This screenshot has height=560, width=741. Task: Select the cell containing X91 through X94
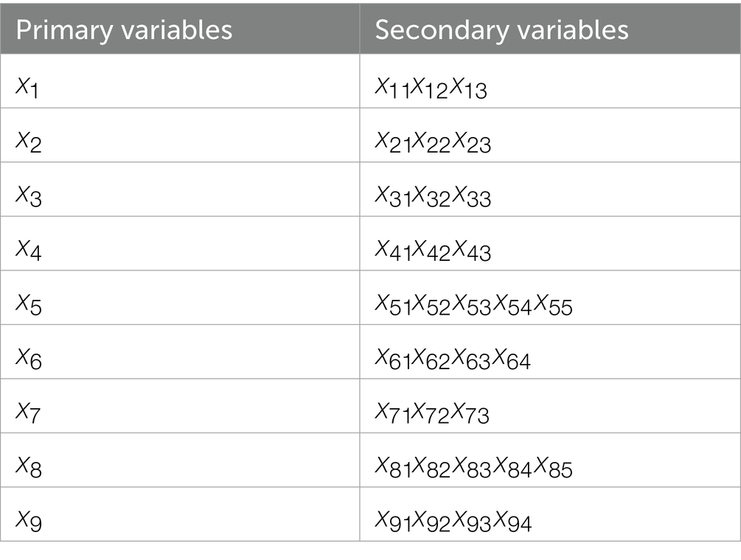453,521
